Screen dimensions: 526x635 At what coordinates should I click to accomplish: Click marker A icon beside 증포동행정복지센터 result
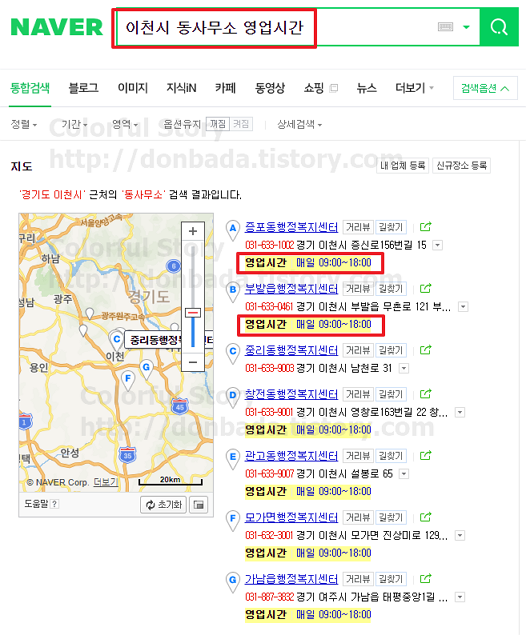[233, 230]
